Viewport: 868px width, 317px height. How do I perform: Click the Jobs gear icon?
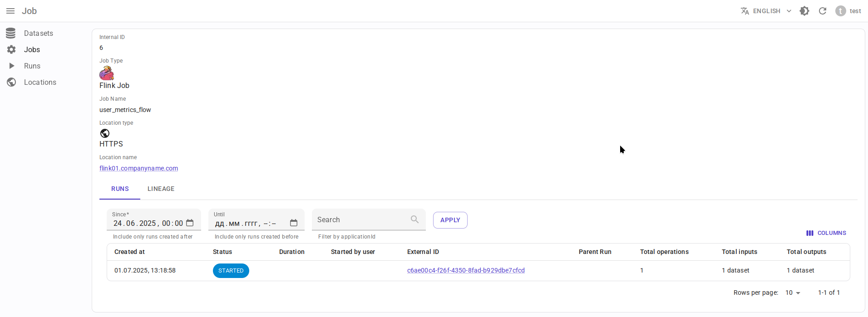point(11,49)
